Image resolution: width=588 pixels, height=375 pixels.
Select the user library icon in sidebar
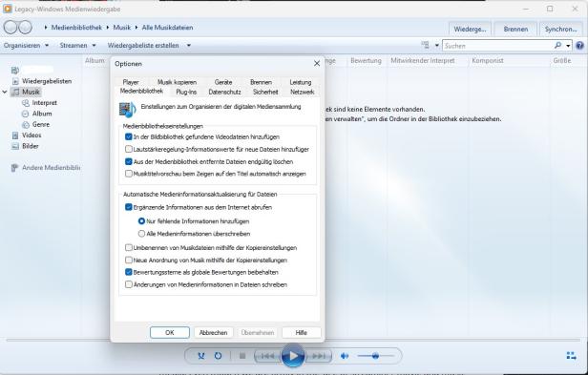coord(15,70)
